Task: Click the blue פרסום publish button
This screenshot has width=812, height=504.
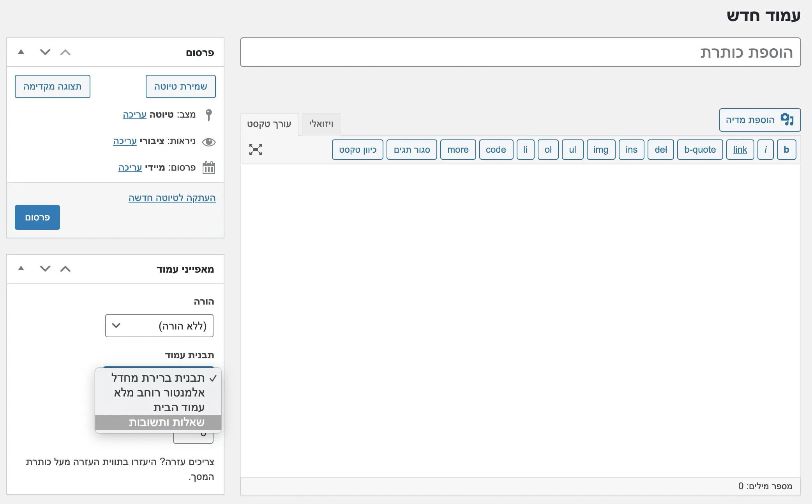Action: click(x=37, y=217)
